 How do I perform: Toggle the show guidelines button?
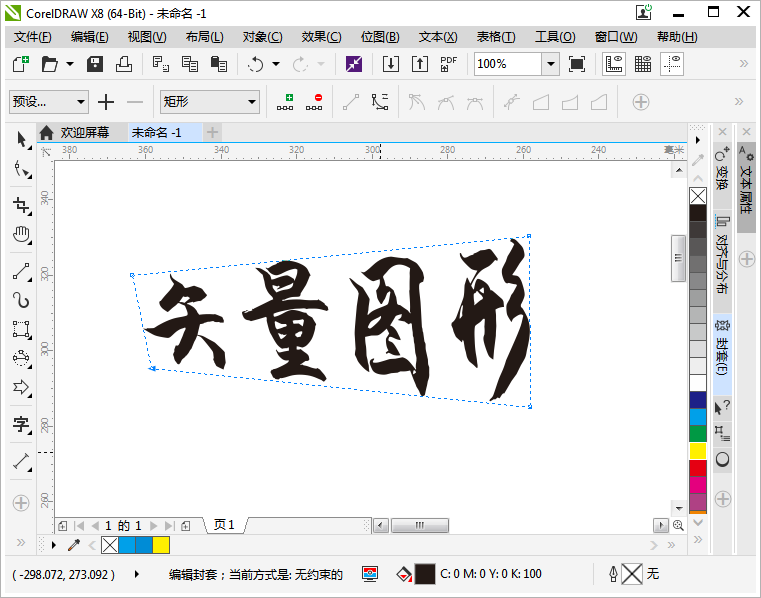[x=672, y=64]
